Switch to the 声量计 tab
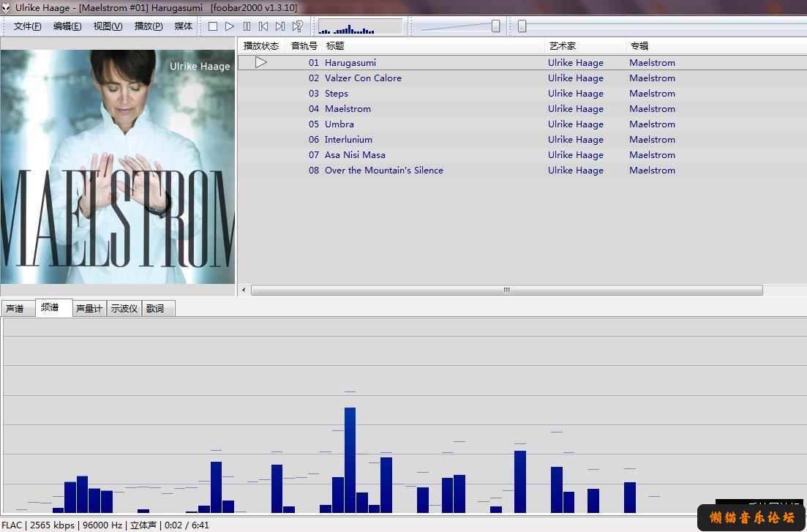Viewport: 807px width, 532px height. 89,309
